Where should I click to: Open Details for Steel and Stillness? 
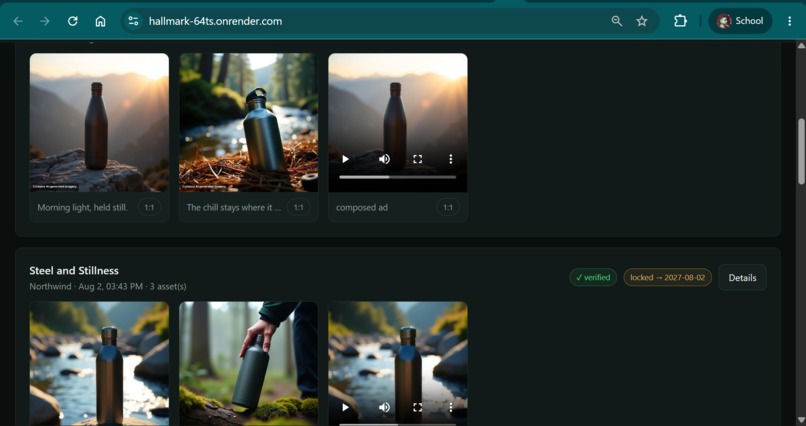pos(742,277)
